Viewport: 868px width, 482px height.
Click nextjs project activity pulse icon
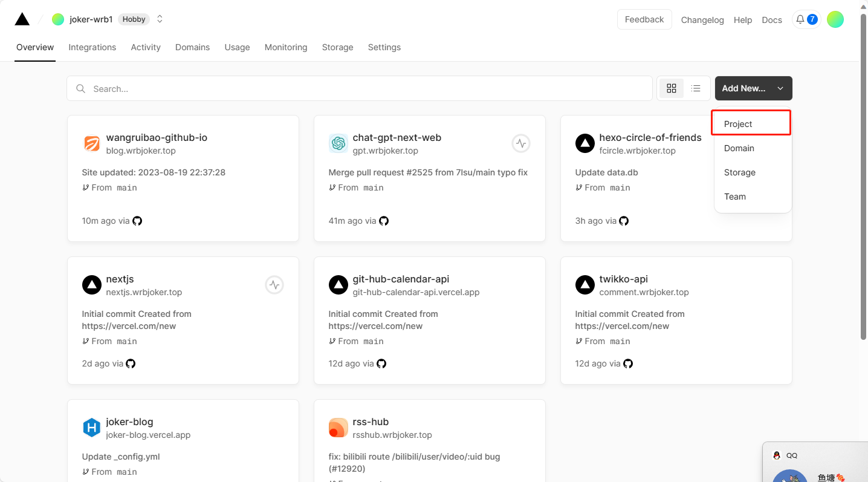point(274,285)
